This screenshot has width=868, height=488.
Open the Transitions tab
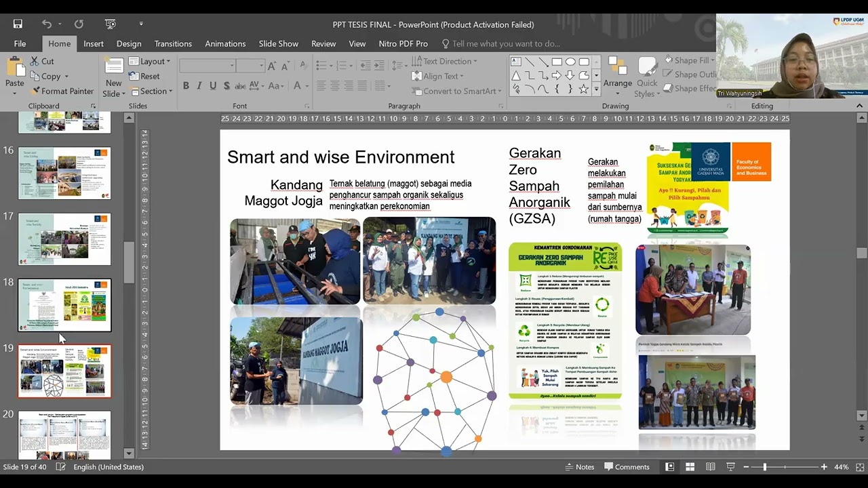(173, 43)
